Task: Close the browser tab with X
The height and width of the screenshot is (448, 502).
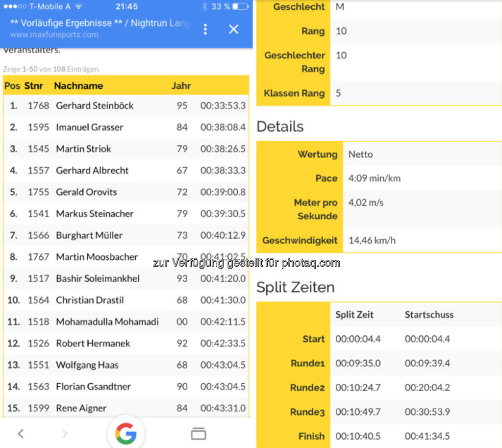Action: click(234, 29)
